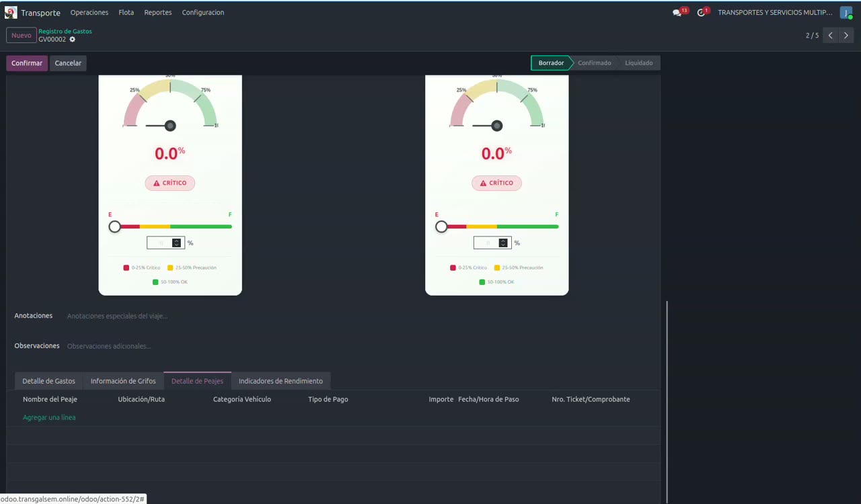
Task: Click the Observaciones text field
Action: click(x=359, y=346)
